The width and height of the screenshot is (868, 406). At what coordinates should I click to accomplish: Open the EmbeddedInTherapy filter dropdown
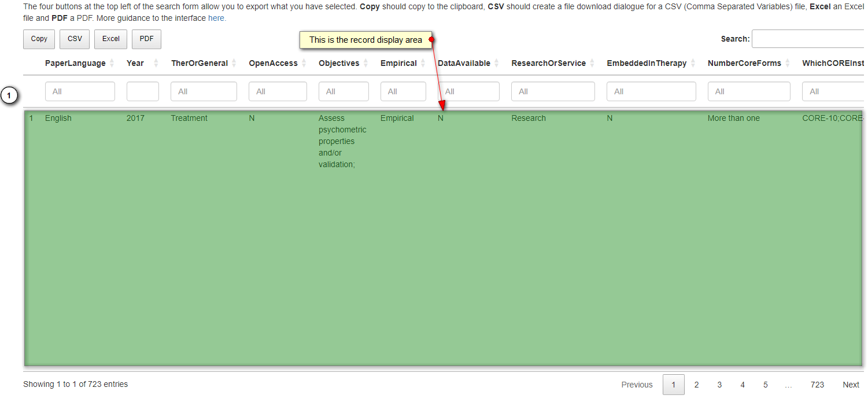click(x=651, y=91)
